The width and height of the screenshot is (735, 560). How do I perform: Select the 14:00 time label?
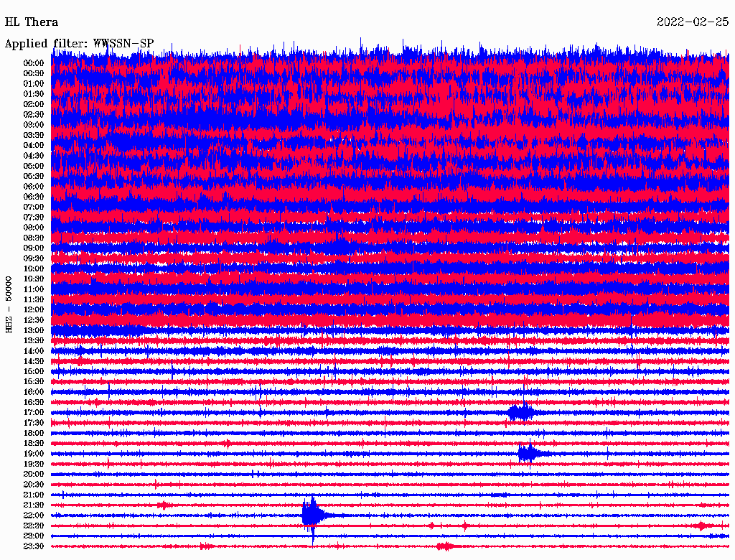[x=34, y=351]
